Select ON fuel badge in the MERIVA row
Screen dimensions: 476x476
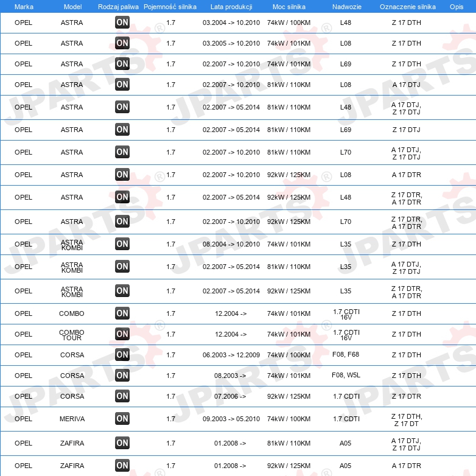pos(122,418)
